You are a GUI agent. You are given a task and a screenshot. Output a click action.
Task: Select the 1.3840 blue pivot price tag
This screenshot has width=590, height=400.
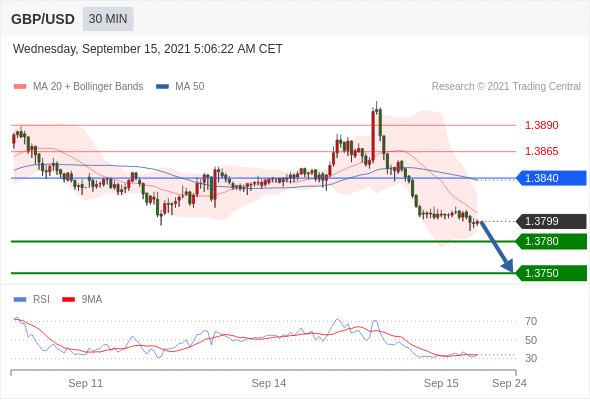click(x=551, y=178)
